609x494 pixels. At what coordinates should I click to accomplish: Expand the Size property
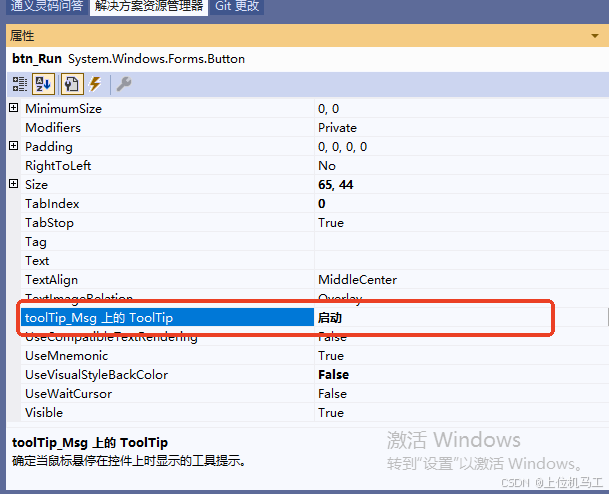click(x=14, y=184)
